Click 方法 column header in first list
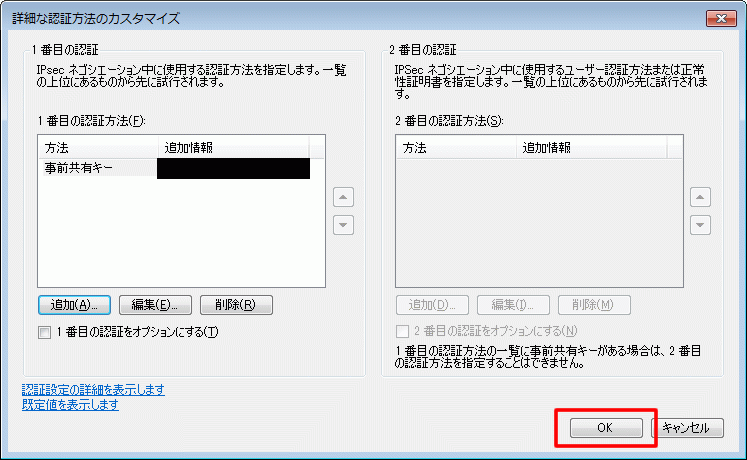Screen dimensions: 747x460 click(98, 148)
